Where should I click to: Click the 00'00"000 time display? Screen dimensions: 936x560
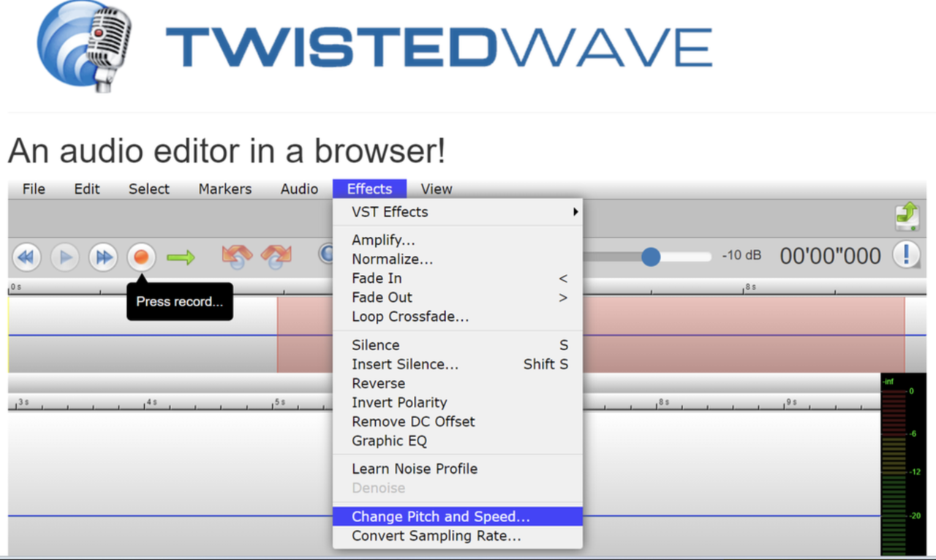coord(830,255)
